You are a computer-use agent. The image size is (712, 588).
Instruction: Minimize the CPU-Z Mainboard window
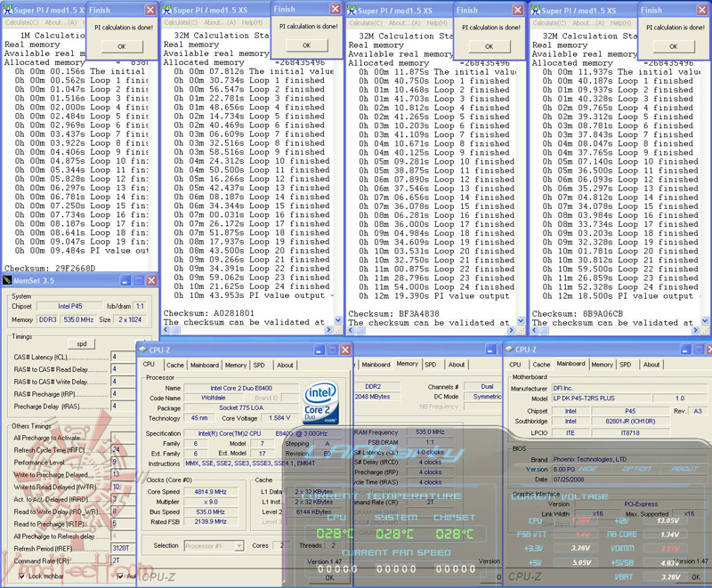(x=685, y=350)
